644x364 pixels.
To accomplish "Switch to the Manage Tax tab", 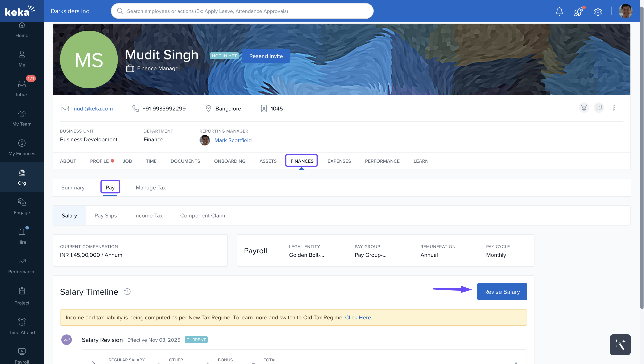I will click(151, 187).
